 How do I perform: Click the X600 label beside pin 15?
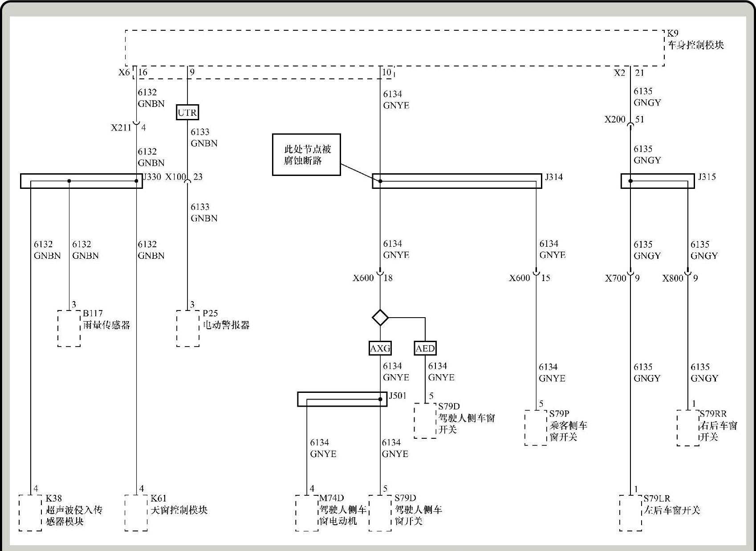pyautogui.click(x=520, y=278)
